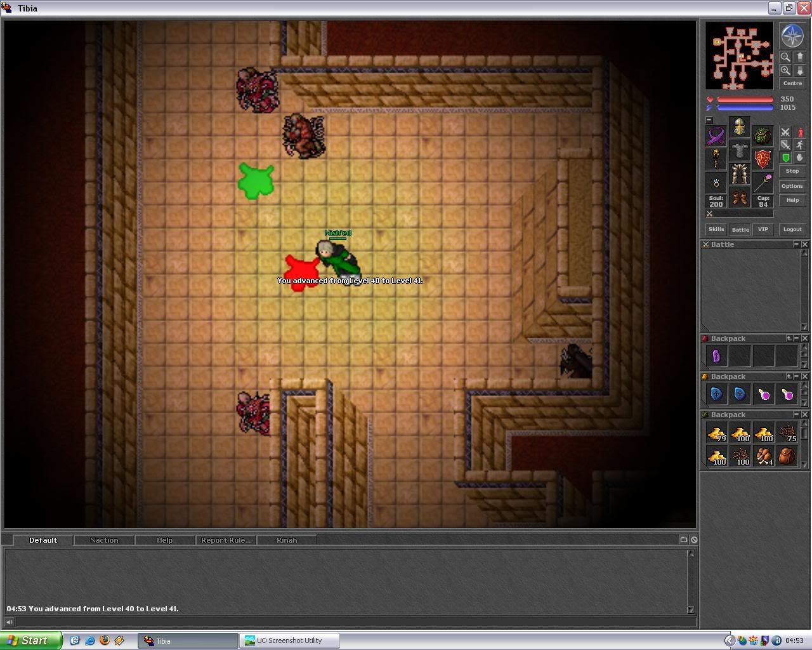Toggle the Skills window
The width and height of the screenshot is (812, 650).
[x=716, y=229]
